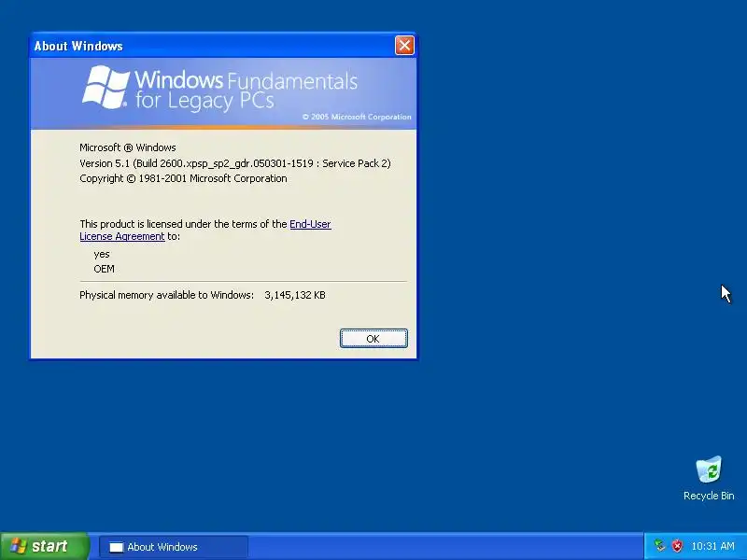This screenshot has width=747, height=560.
Task: Click the License Agreement link text
Action: tap(122, 236)
